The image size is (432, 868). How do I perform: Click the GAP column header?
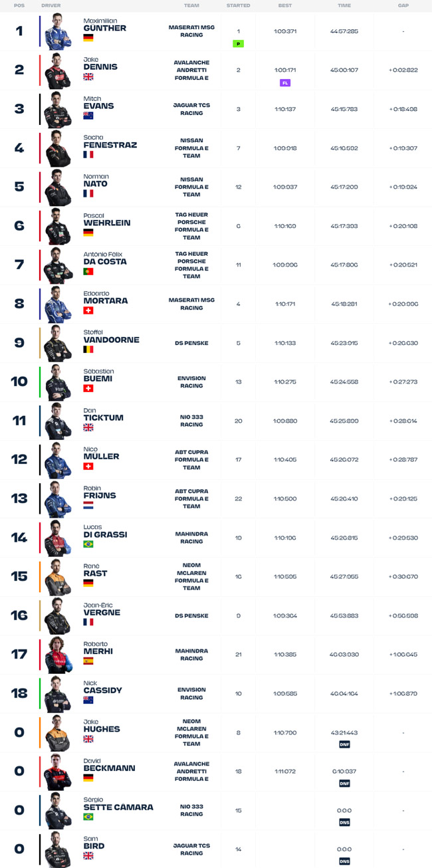[403, 5]
